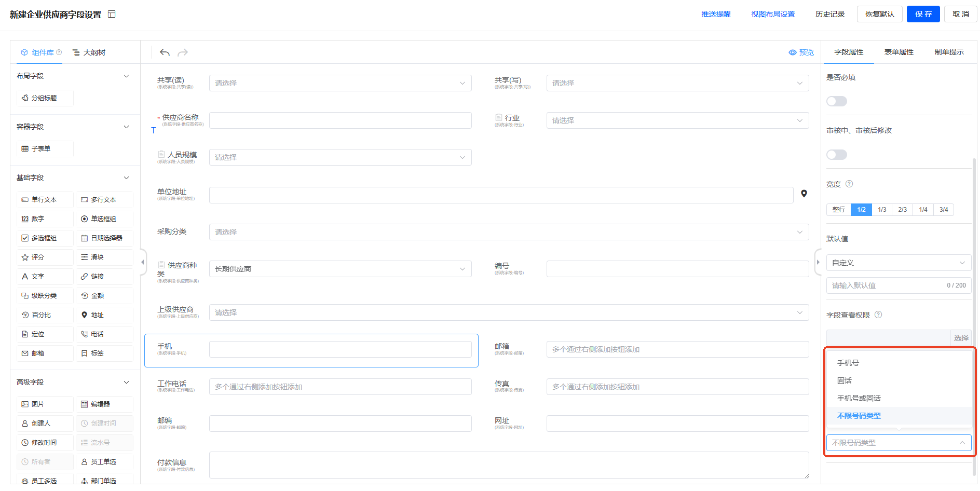
Task: Open 历史记录
Action: coord(830,14)
